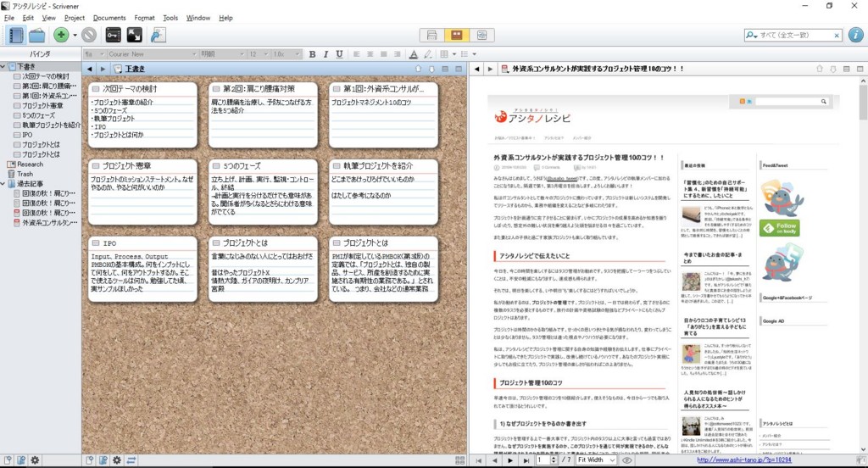Viewport: 868px width, 468px height.
Task: Select binder item 5つのフェーズ
Action: pyautogui.click(x=38, y=115)
